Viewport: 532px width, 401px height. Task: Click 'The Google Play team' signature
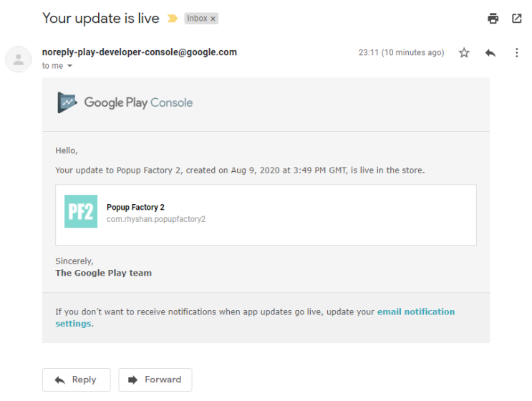(x=104, y=273)
